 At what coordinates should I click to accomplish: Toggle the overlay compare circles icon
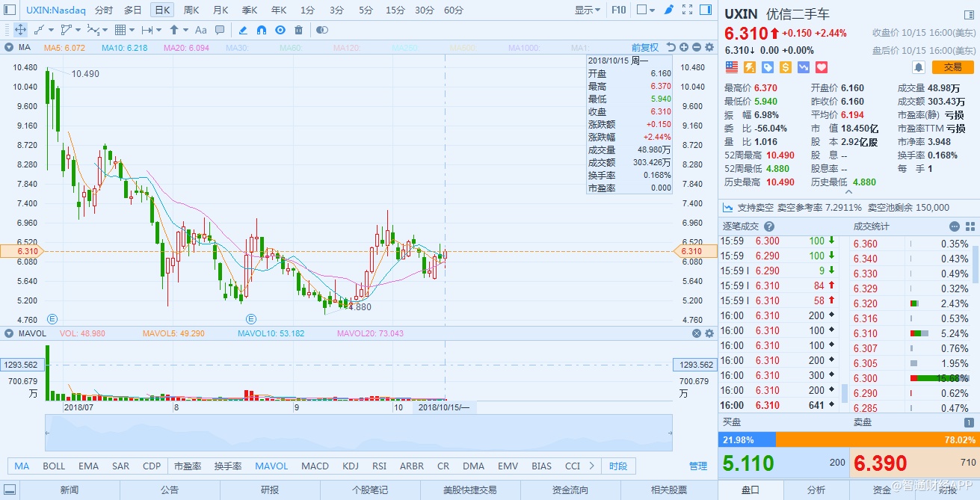pyautogui.click(x=322, y=30)
